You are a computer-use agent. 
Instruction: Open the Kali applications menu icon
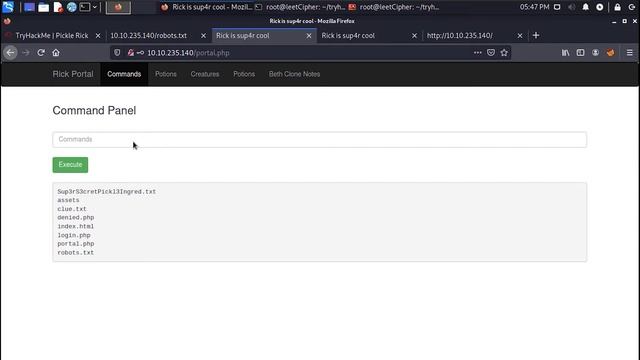click(x=8, y=7)
